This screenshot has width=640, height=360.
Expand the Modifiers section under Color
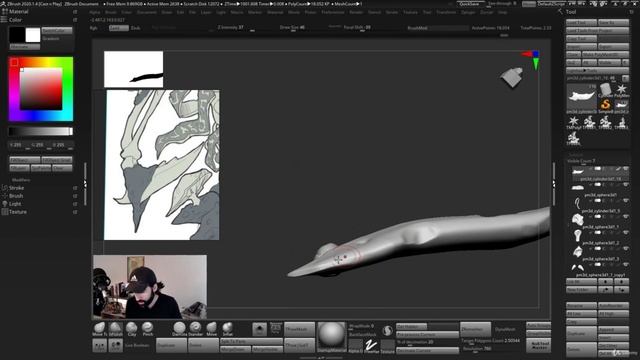click(x=21, y=180)
